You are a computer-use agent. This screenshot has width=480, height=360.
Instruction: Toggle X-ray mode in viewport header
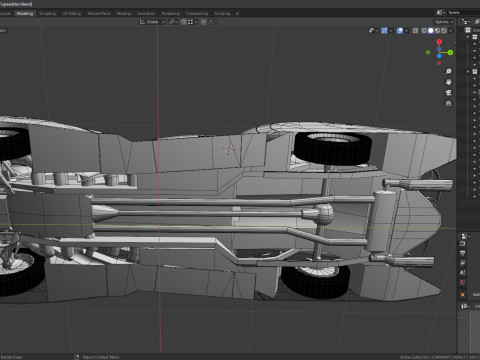[415, 30]
